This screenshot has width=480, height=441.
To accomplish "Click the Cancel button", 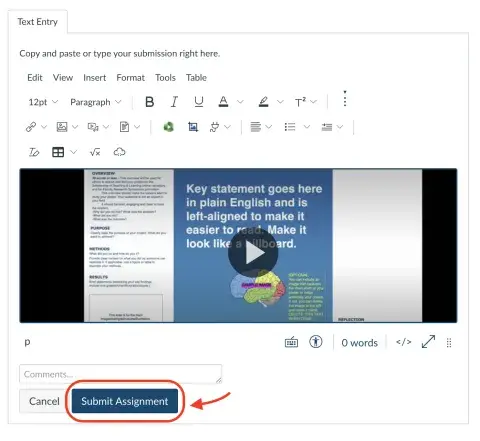I will coord(44,401).
